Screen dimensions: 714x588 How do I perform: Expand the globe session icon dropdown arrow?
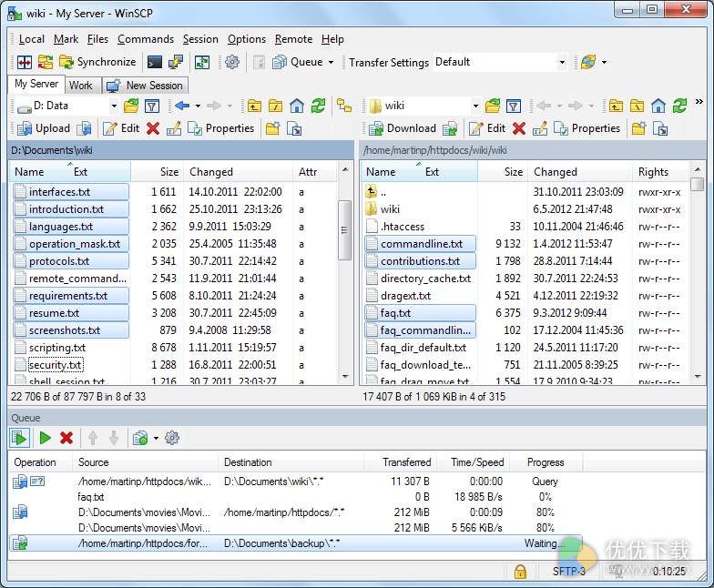(x=605, y=62)
